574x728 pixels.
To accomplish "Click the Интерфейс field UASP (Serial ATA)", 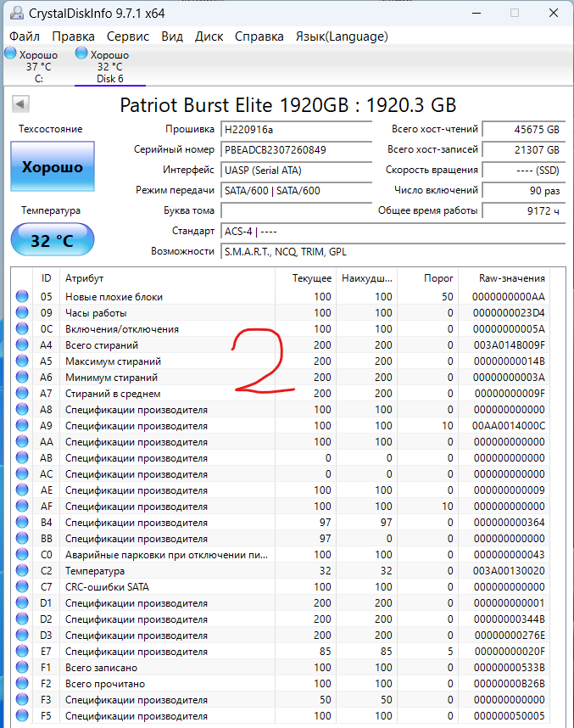I will [296, 171].
